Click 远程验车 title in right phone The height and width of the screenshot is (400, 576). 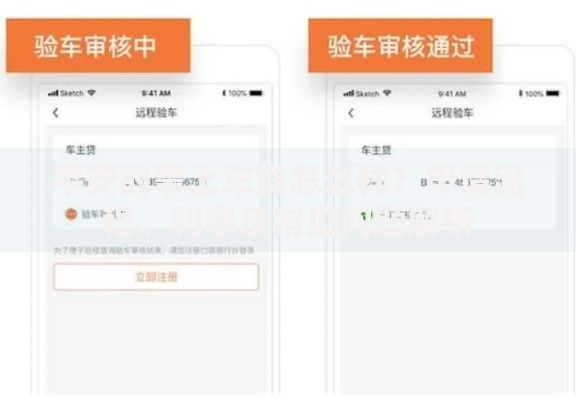(x=452, y=113)
